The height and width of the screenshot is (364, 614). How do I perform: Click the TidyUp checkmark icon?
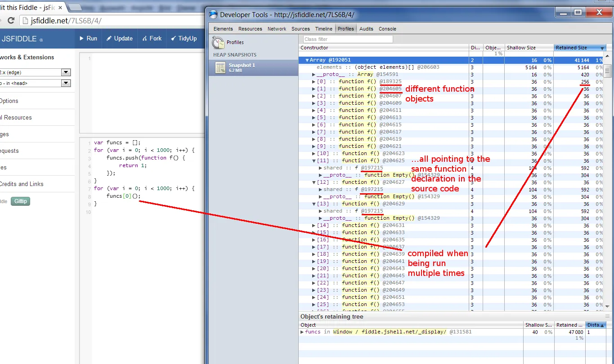173,39
